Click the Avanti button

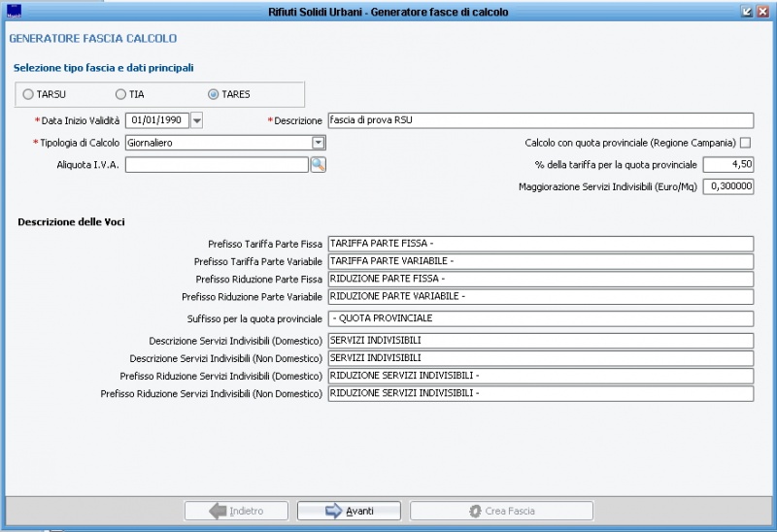[349, 511]
